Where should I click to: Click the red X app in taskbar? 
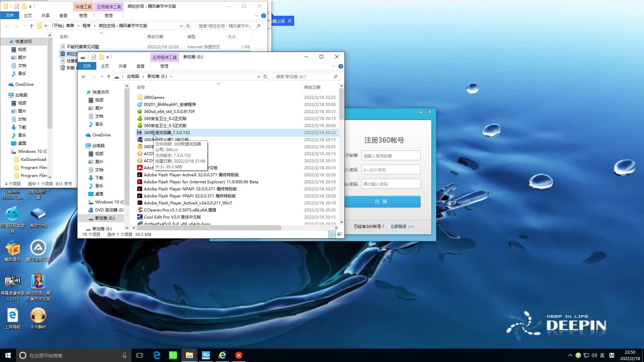tap(238, 355)
